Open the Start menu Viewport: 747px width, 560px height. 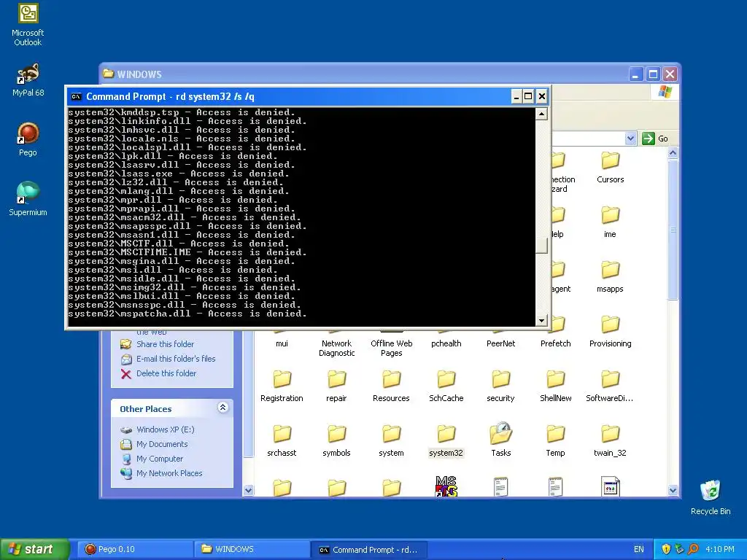click(35, 549)
